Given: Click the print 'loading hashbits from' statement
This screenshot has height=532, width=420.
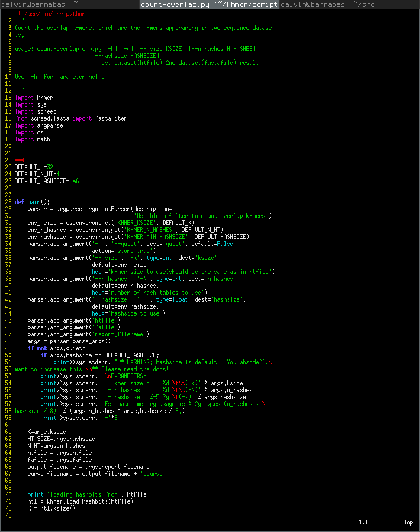Looking at the screenshot, I should click(87, 494).
